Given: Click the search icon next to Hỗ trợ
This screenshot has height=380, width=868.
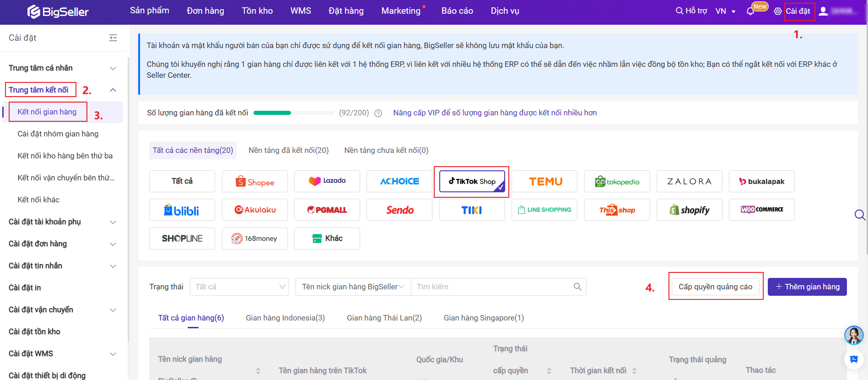Looking at the screenshot, I should (679, 11).
